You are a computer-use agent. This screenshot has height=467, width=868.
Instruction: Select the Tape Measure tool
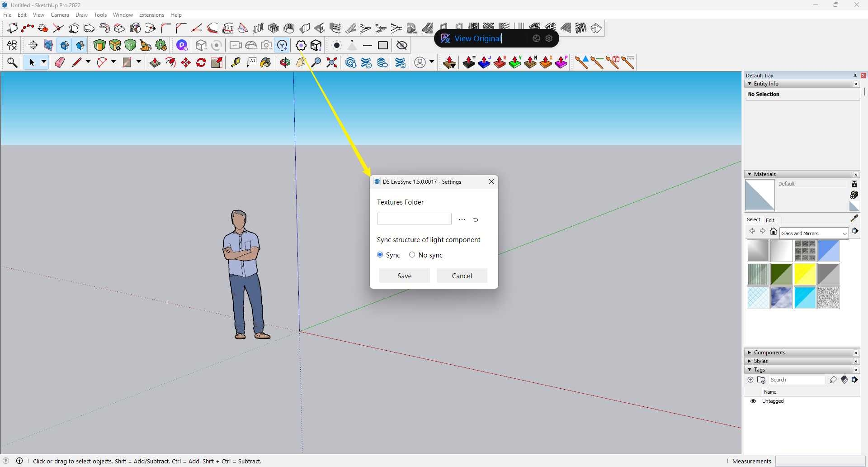(x=236, y=62)
